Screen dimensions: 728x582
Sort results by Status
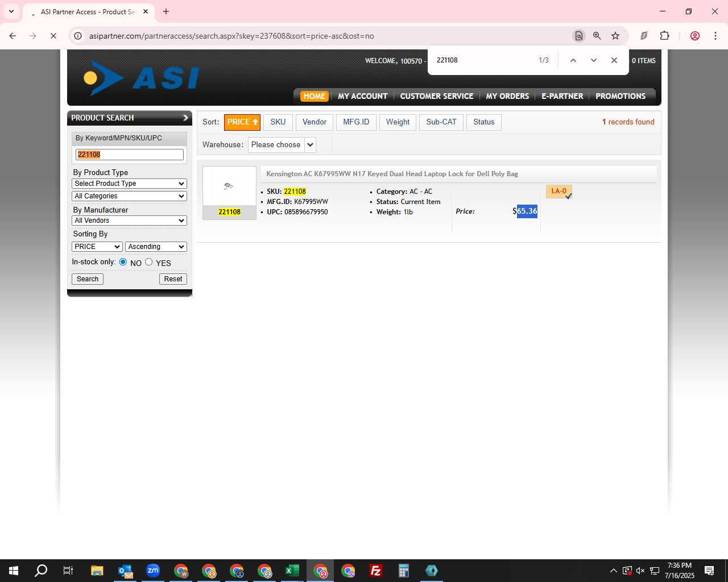tap(484, 122)
